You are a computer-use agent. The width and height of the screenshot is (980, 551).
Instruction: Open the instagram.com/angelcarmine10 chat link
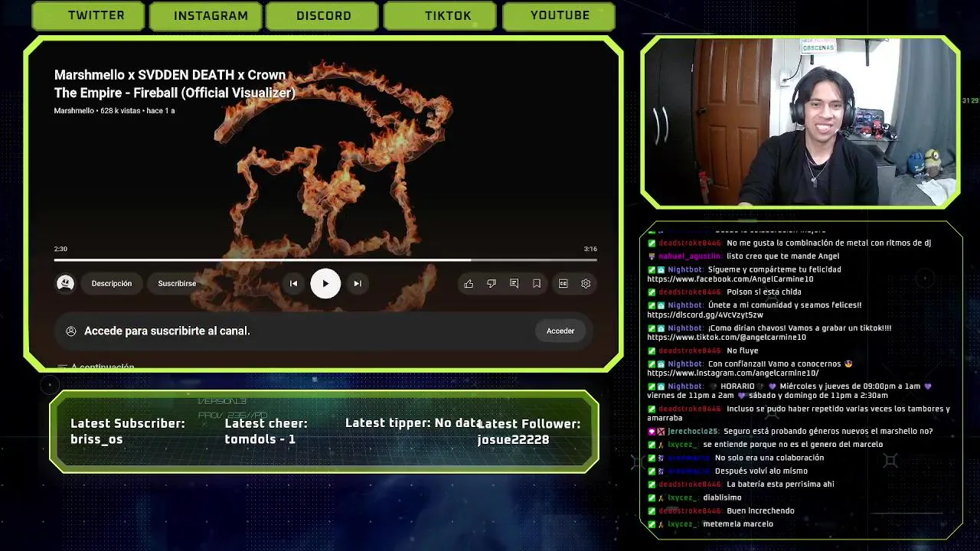733,373
